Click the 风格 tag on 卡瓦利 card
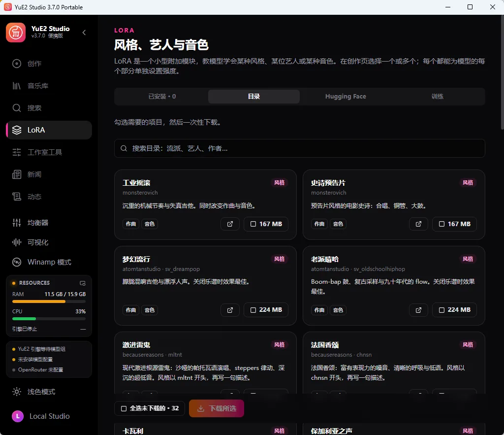504x435 pixels. tap(280, 431)
